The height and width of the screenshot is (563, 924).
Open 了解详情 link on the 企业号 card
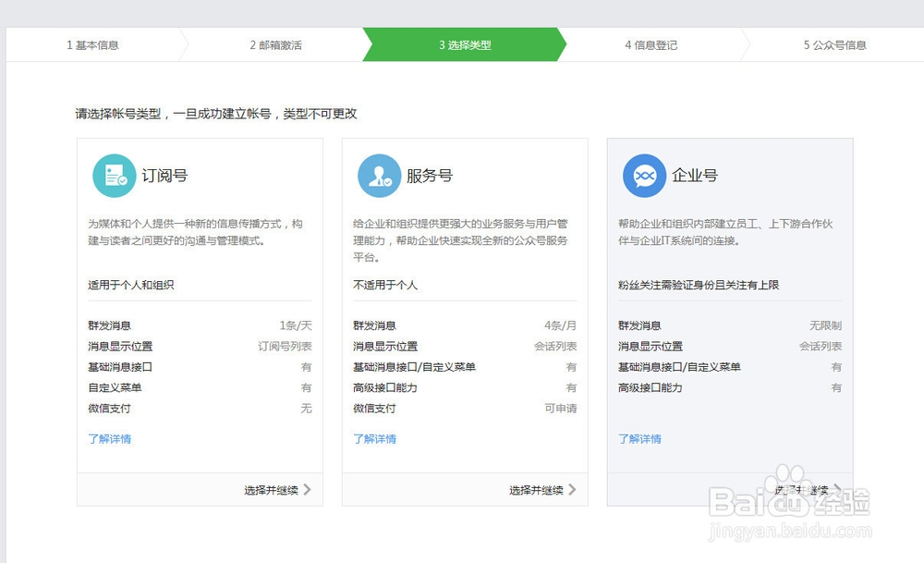[x=639, y=438]
